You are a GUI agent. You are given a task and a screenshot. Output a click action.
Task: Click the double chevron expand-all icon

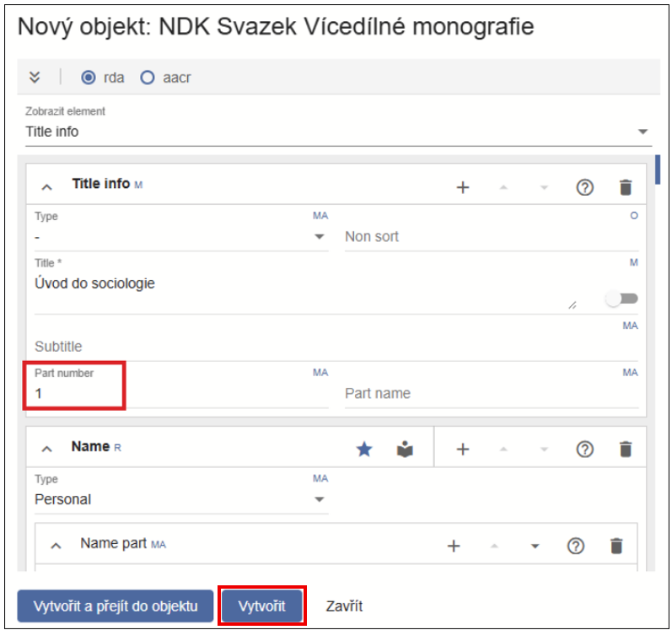pyautogui.click(x=35, y=78)
